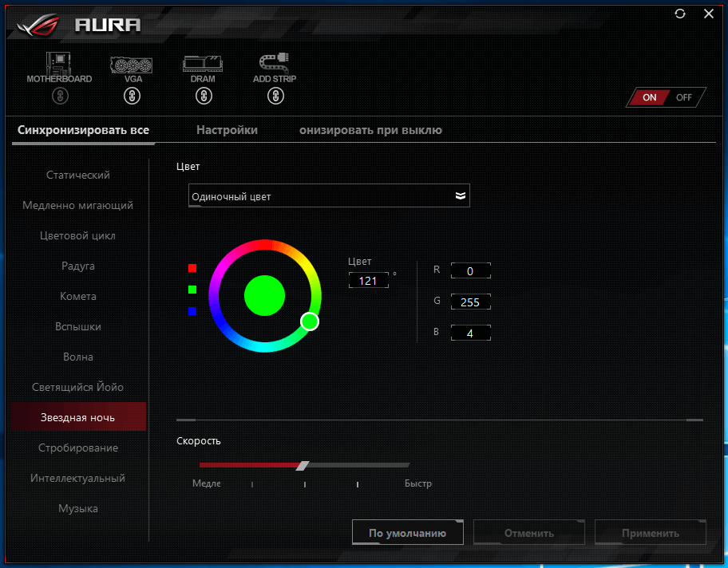Click the DRAM memory icon

pyautogui.click(x=203, y=63)
